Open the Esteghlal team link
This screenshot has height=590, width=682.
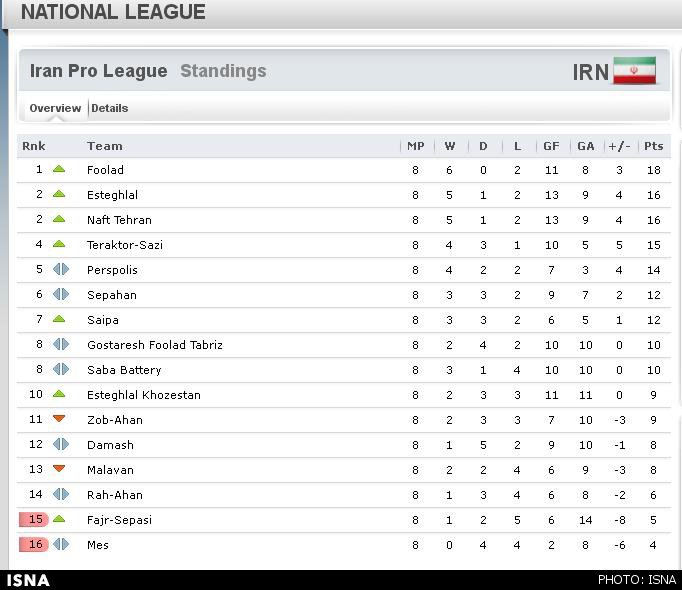click(x=112, y=195)
